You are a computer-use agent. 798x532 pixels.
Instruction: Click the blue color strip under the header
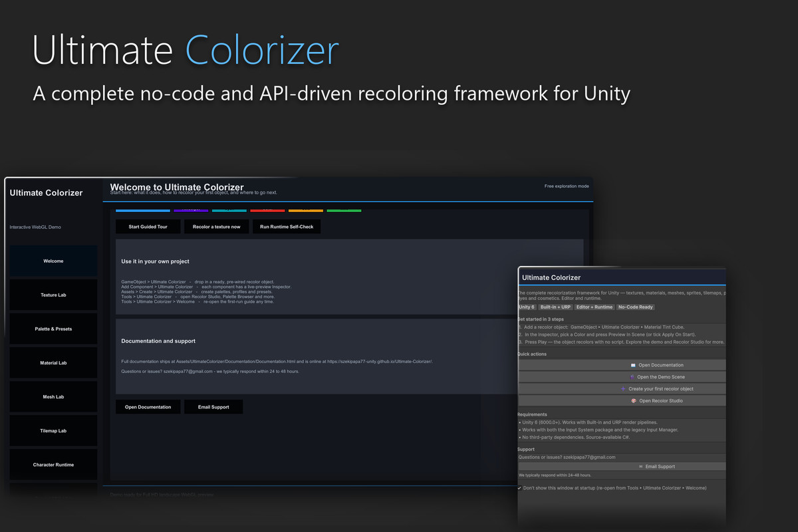point(142,211)
